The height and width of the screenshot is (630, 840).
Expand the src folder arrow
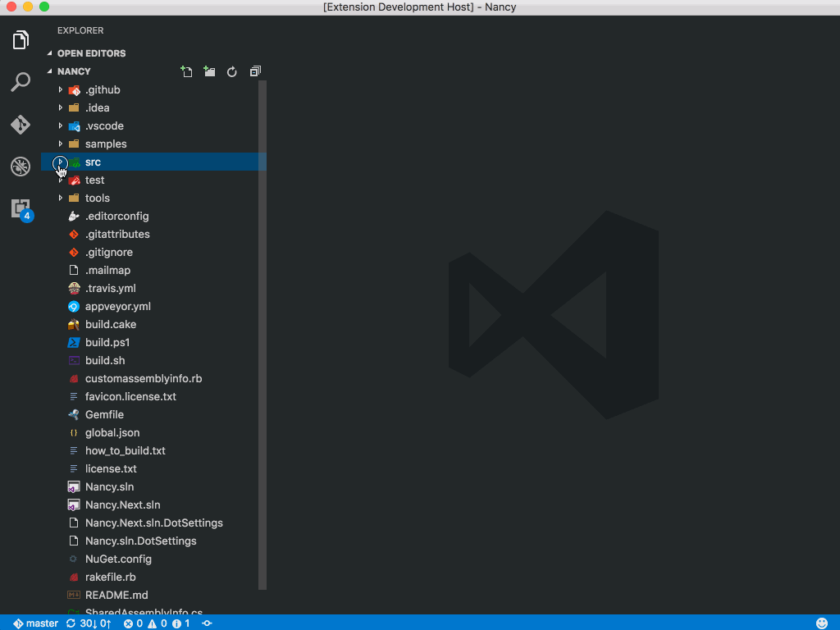click(x=60, y=162)
